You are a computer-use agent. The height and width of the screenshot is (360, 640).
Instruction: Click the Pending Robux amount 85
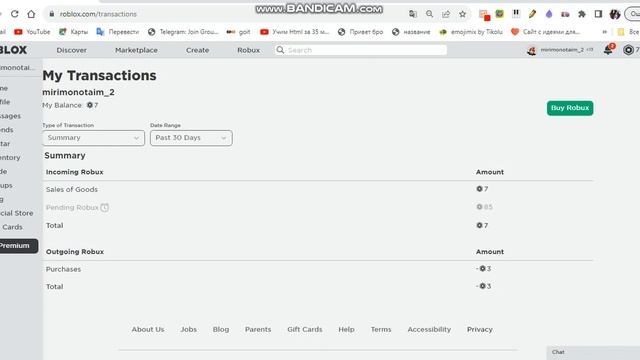click(x=484, y=207)
